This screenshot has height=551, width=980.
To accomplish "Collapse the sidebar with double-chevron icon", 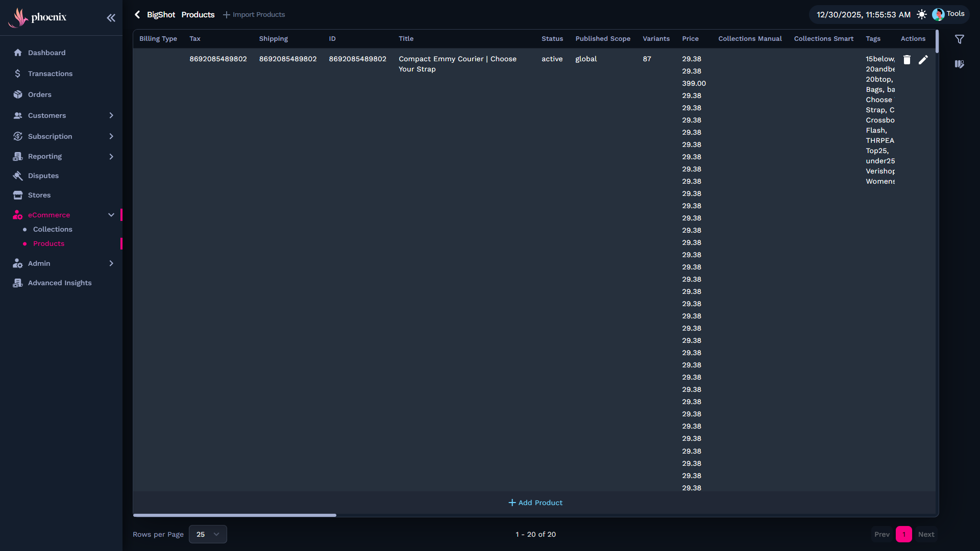I will pyautogui.click(x=111, y=18).
